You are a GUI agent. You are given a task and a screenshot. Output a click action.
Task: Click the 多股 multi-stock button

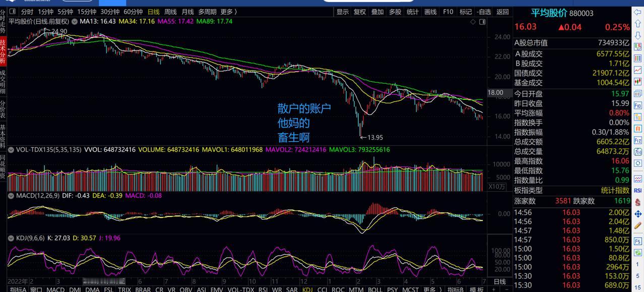[x=395, y=12]
